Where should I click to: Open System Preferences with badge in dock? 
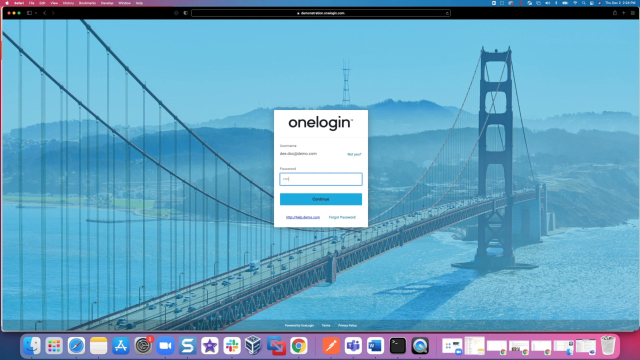(143, 346)
